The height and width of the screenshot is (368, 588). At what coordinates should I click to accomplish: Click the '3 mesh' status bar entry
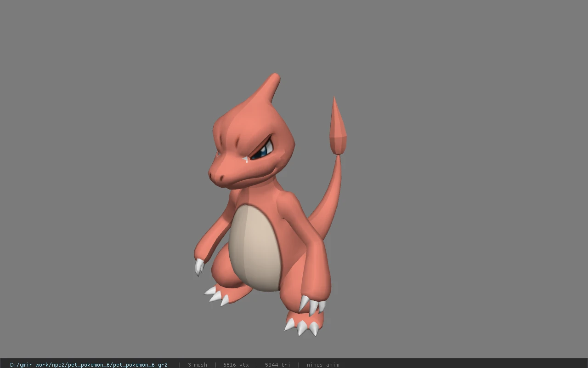(x=198, y=365)
